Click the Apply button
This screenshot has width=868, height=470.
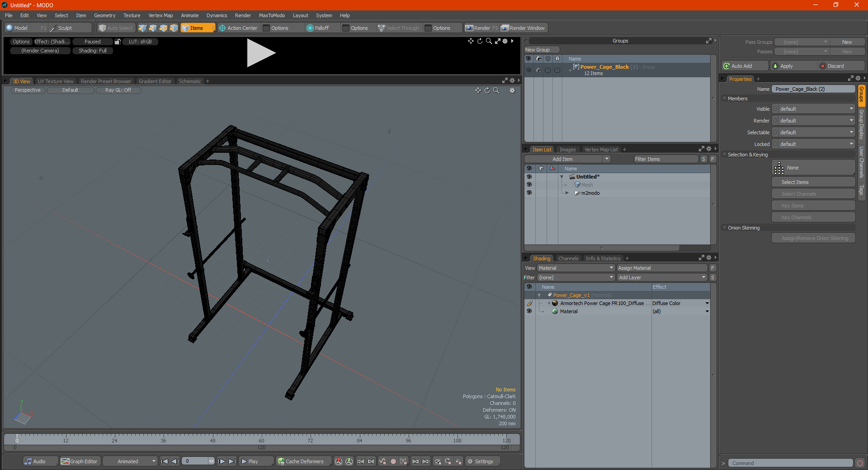click(x=793, y=66)
